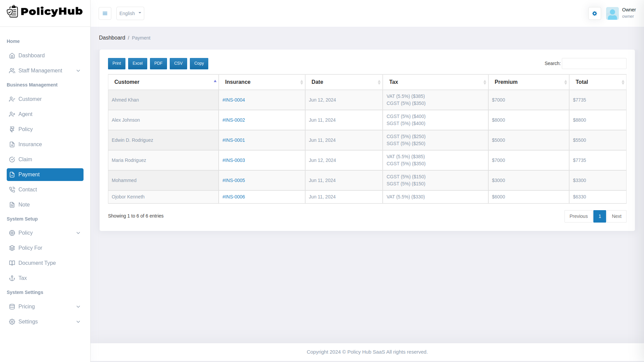Viewport: 644px width, 362px height.
Task: Click the user avatar for Owner
Action: tap(612, 13)
